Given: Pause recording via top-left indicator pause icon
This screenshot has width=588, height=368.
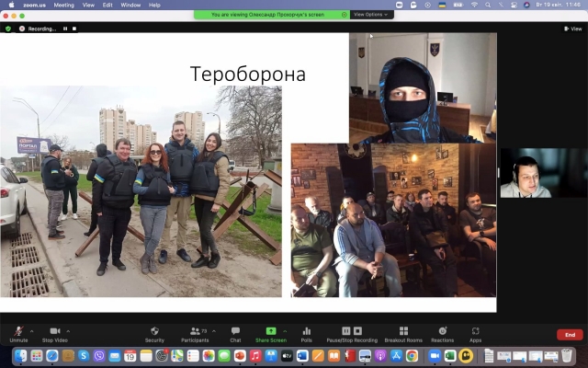Looking at the screenshot, I should [65, 29].
